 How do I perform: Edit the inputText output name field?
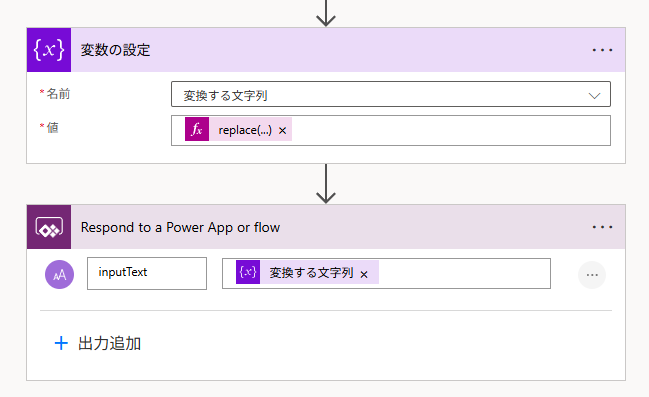tap(147, 273)
